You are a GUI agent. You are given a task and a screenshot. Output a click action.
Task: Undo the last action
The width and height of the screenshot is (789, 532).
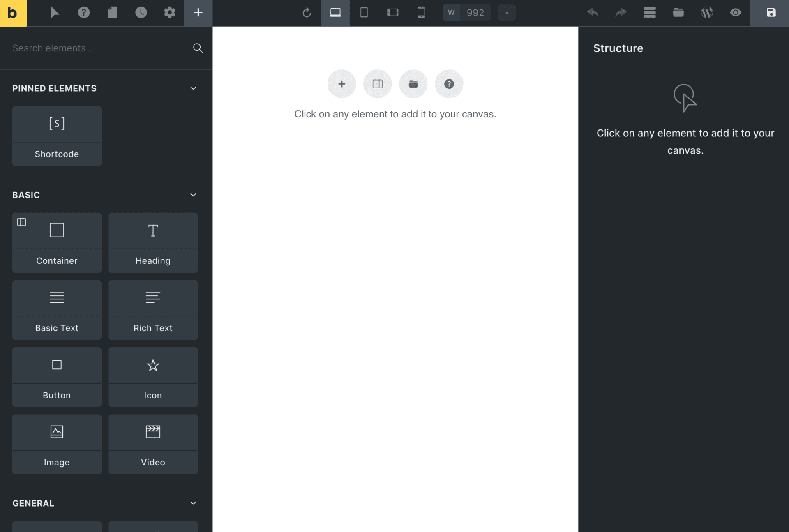593,13
